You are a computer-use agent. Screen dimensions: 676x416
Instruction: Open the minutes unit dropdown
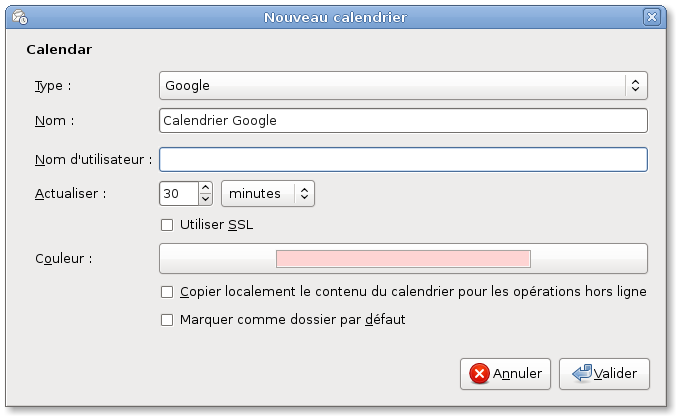(268, 193)
